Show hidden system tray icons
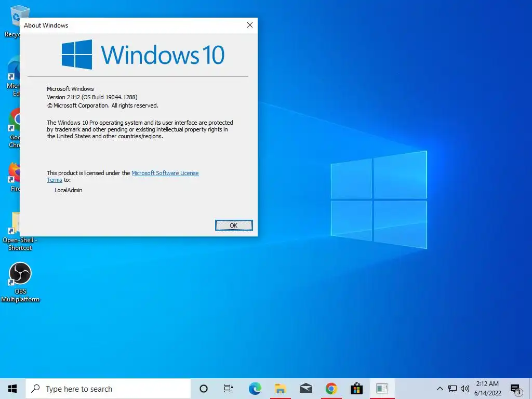532x399 pixels. (x=440, y=389)
